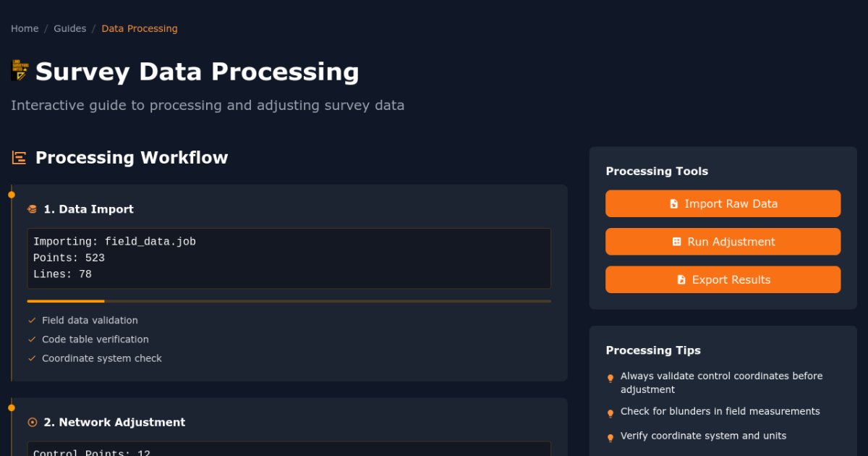
Task: Toggle the Code table verification checkmark
Action: (31, 339)
